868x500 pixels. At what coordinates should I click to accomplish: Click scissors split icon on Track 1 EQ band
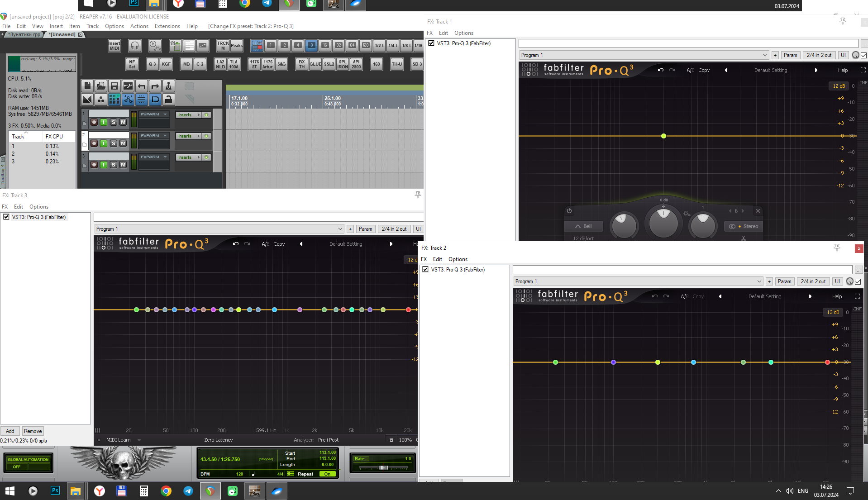click(743, 238)
